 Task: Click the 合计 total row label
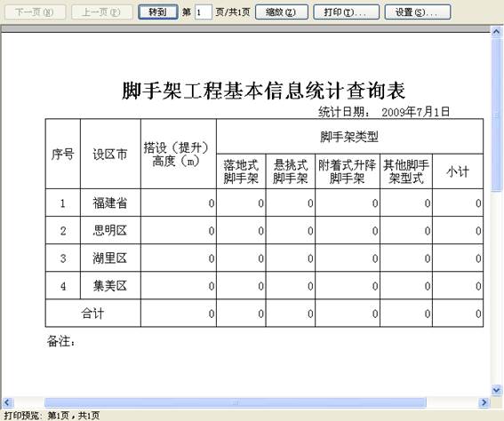point(93,314)
